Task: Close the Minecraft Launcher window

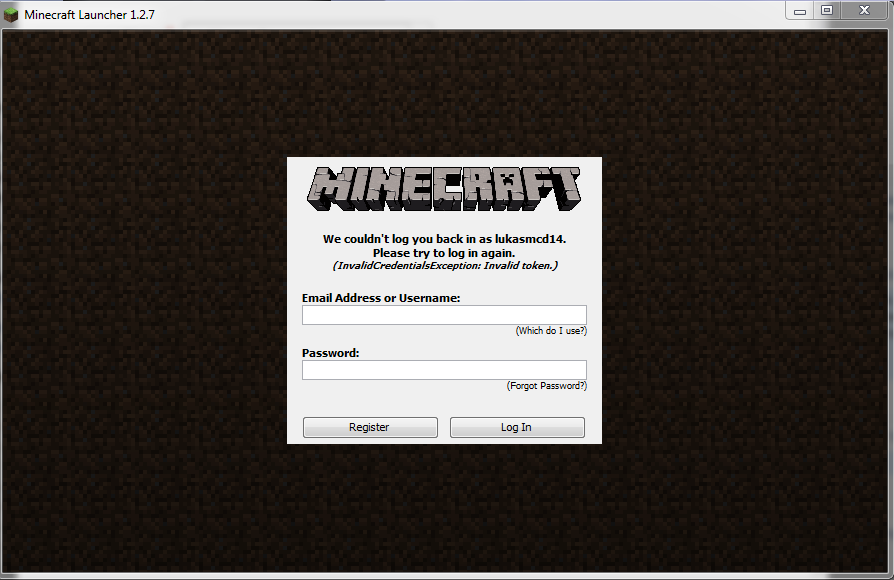Action: click(864, 11)
